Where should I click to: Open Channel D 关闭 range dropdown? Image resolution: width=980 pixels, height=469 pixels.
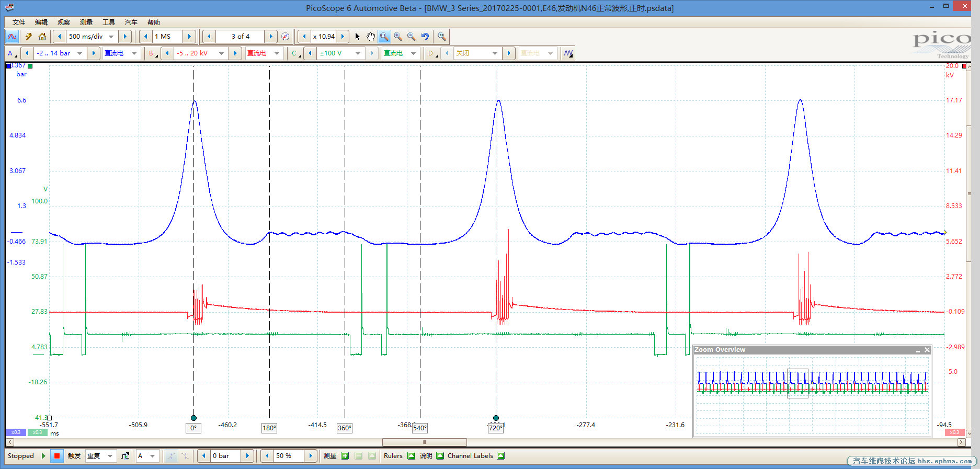(x=495, y=53)
